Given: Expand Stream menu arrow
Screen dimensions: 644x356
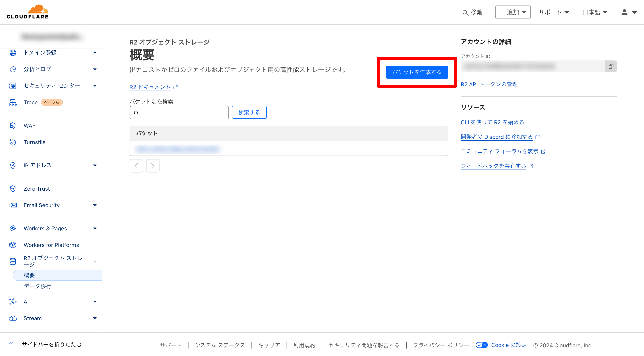Looking at the screenshot, I should point(95,318).
